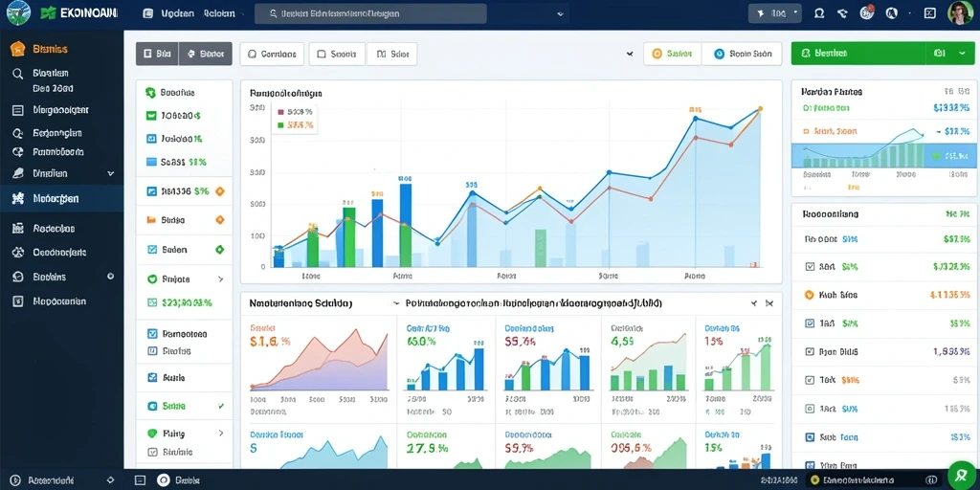Click the green legend swatch in main chart
This screenshot has width=980, height=490.
pos(280,125)
